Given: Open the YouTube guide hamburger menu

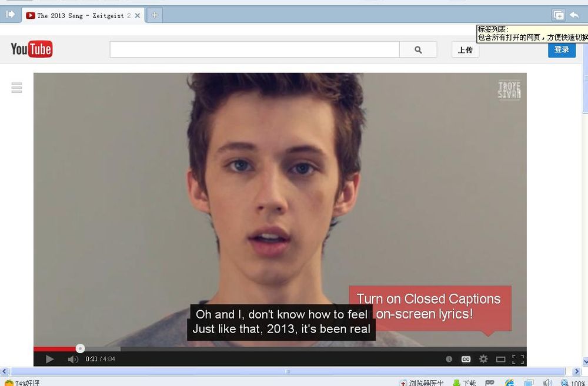Looking at the screenshot, I should click(16, 88).
